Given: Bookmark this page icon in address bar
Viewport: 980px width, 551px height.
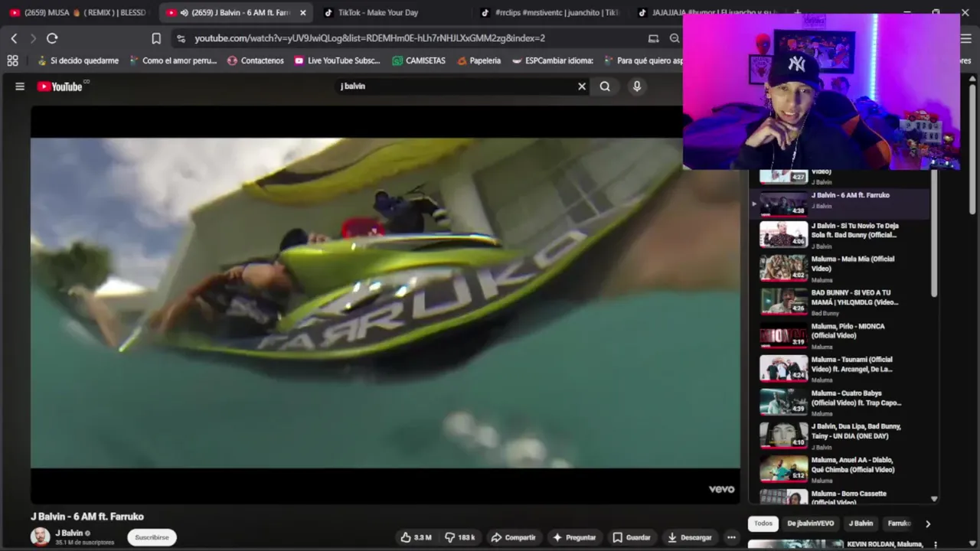Looking at the screenshot, I should [156, 38].
